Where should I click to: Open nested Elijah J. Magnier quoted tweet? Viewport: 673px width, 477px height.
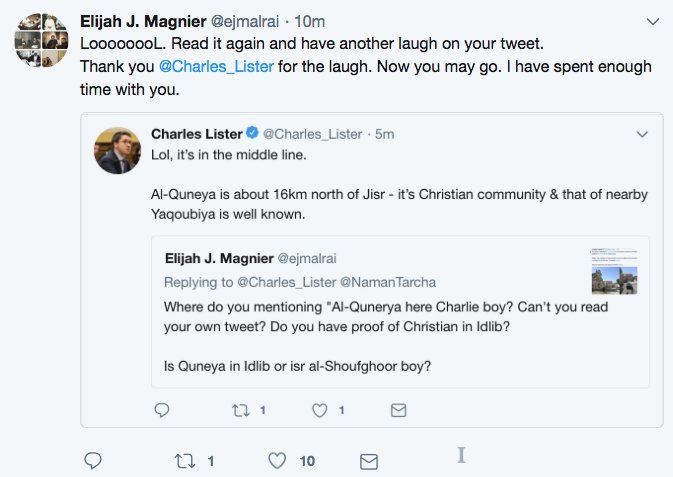[400, 312]
